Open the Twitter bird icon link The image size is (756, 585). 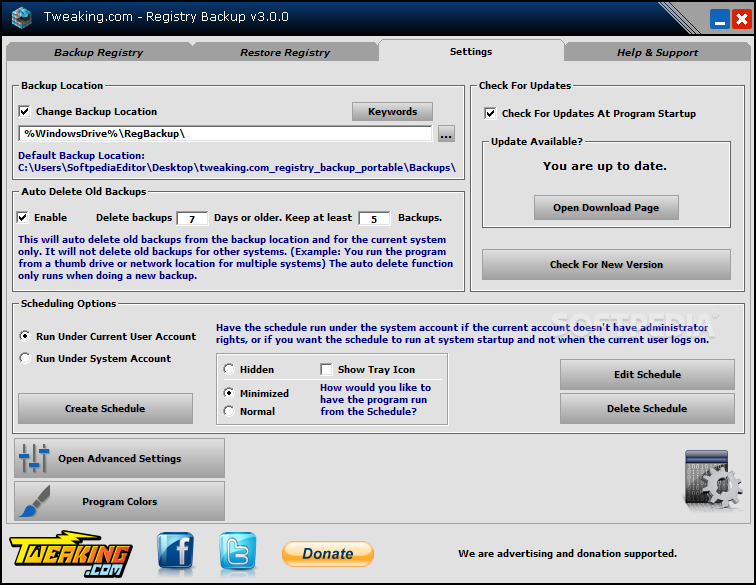tap(238, 551)
